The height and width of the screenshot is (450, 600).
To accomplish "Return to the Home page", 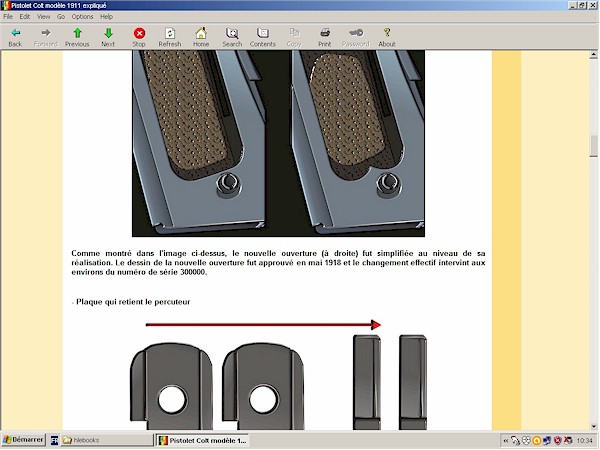I will tap(201, 37).
